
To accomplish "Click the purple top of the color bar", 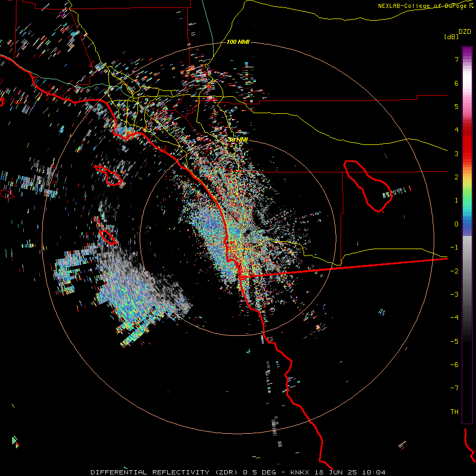I will pos(467,52).
